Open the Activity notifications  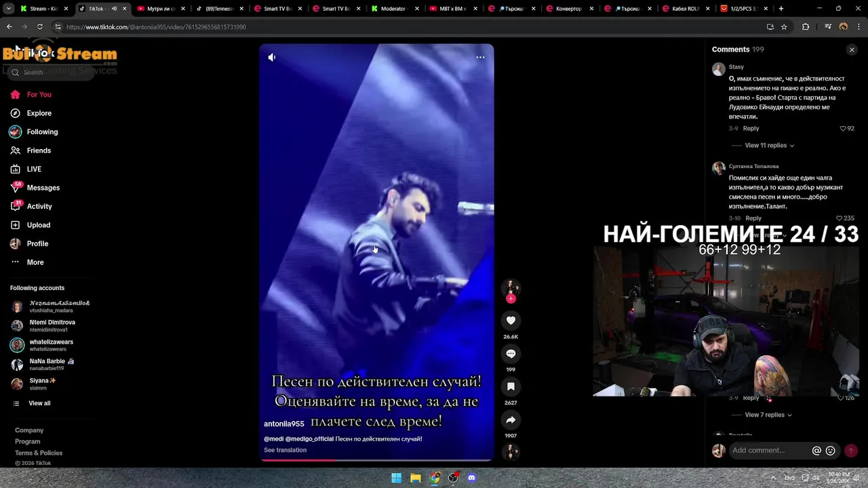click(31, 206)
